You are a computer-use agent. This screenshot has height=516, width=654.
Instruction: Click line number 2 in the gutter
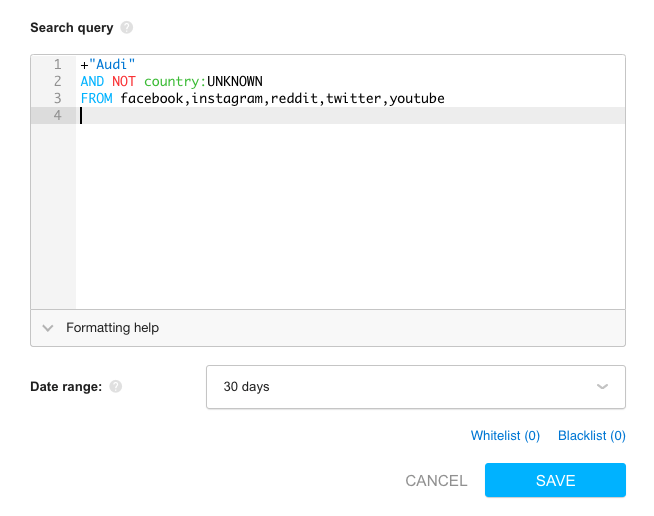click(x=57, y=81)
